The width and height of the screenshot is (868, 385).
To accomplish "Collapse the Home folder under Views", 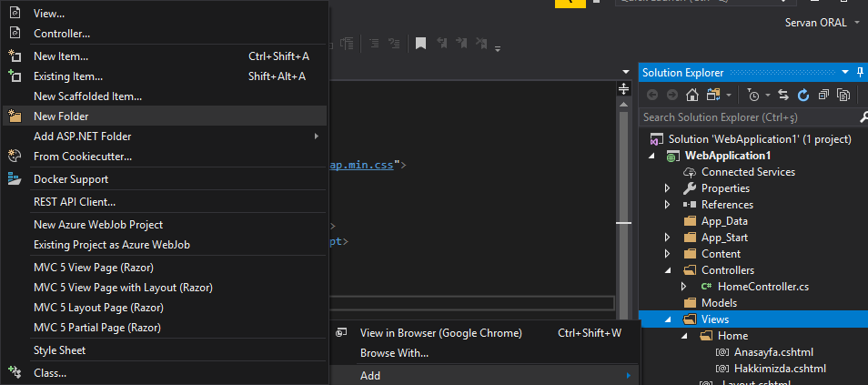I will click(684, 336).
